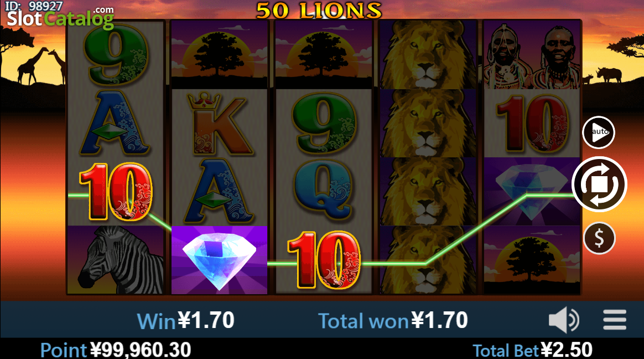This screenshot has width=644, height=359.
Task: Open bet settings with dollar icon
Action: coord(599,238)
